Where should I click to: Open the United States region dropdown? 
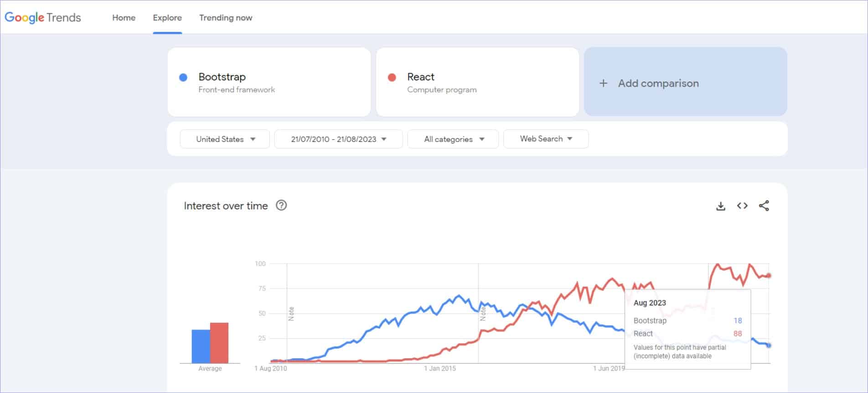pos(225,139)
